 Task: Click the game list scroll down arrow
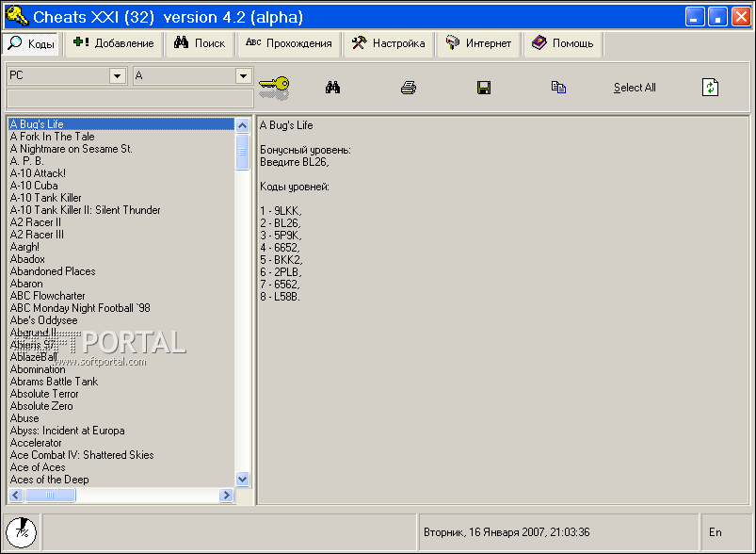click(x=242, y=479)
